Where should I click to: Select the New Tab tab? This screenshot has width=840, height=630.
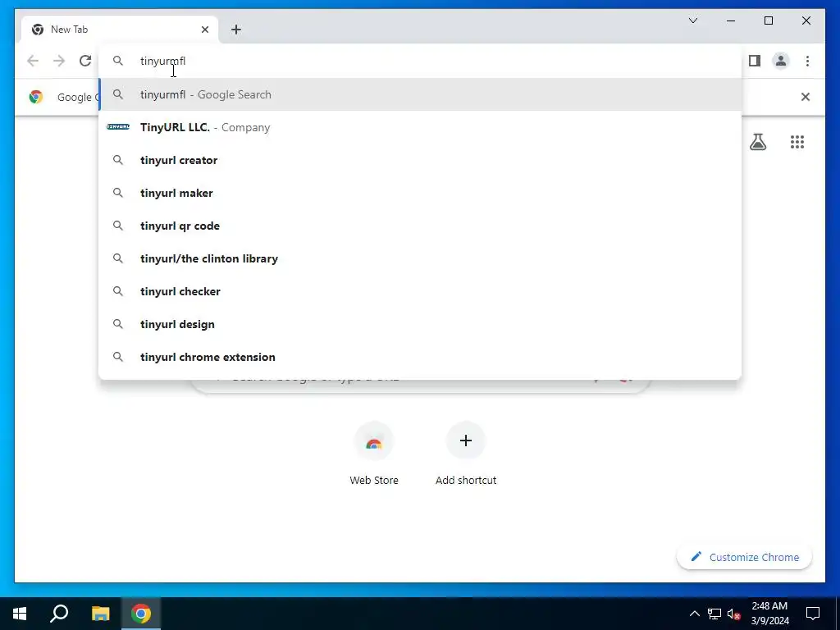pyautogui.click(x=120, y=30)
